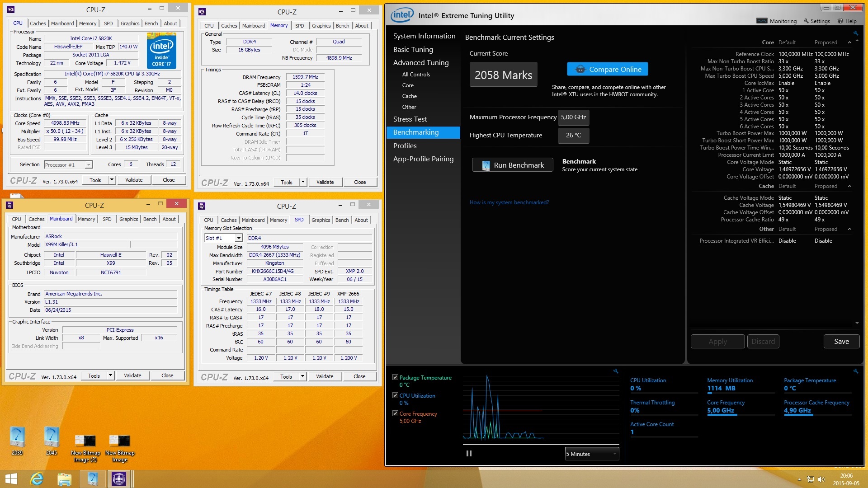
Task: Switch to CPU-Z taskbar icon
Action: pos(120,479)
